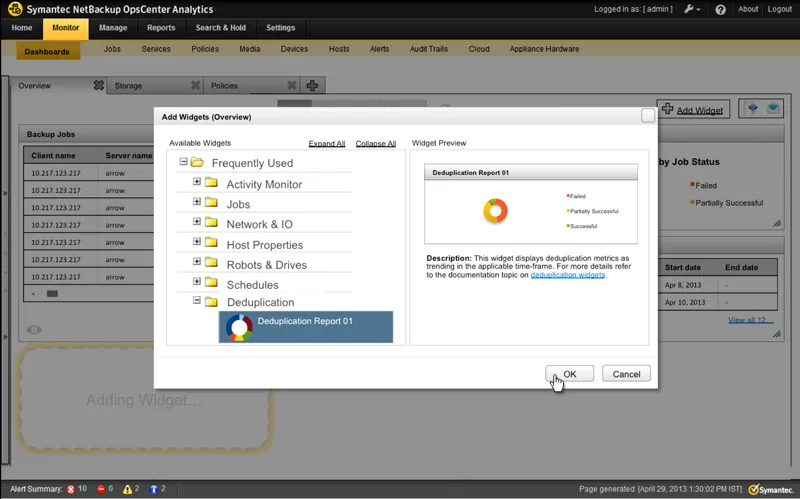The height and width of the screenshot is (499, 800).
Task: Select the Deduplication Report 01 tree item
Action: 306,327
